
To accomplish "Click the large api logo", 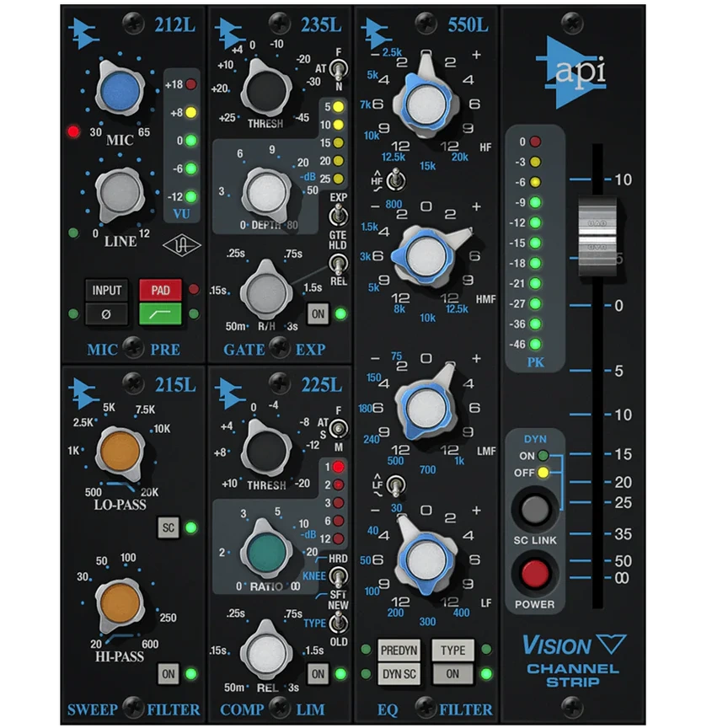I will [x=572, y=73].
